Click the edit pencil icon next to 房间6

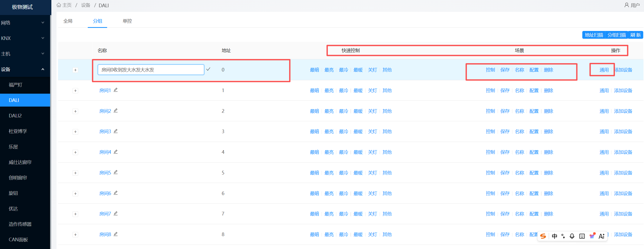coord(116,193)
